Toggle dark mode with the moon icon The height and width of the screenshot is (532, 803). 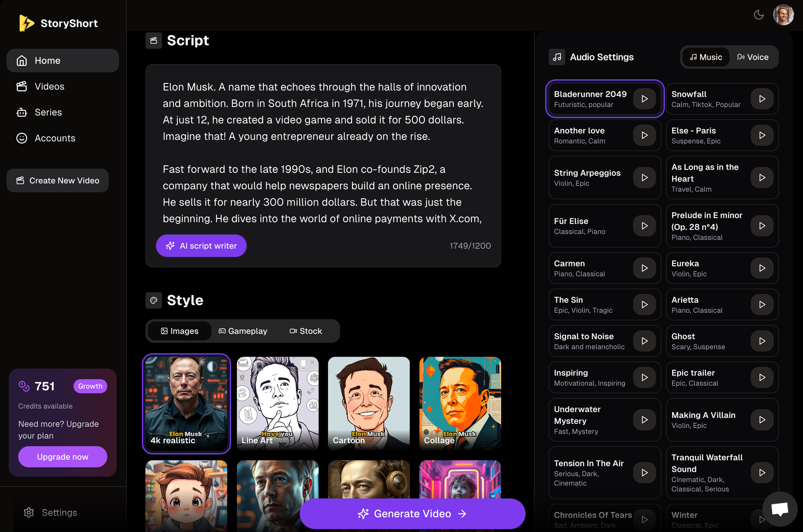tap(759, 14)
